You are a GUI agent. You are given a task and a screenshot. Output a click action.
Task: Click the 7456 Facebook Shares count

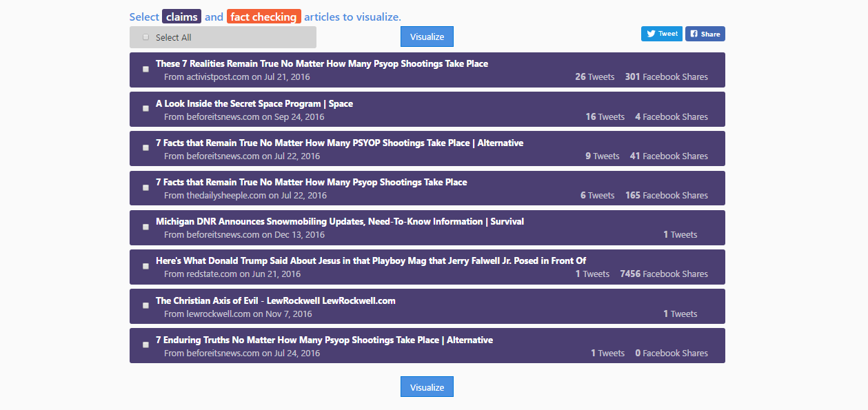pos(663,274)
